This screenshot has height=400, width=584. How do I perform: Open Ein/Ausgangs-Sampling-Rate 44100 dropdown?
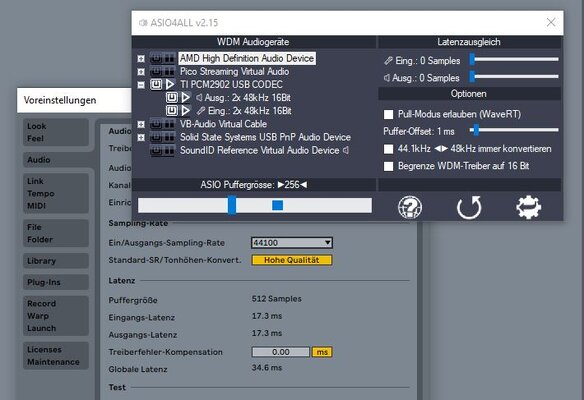click(292, 243)
